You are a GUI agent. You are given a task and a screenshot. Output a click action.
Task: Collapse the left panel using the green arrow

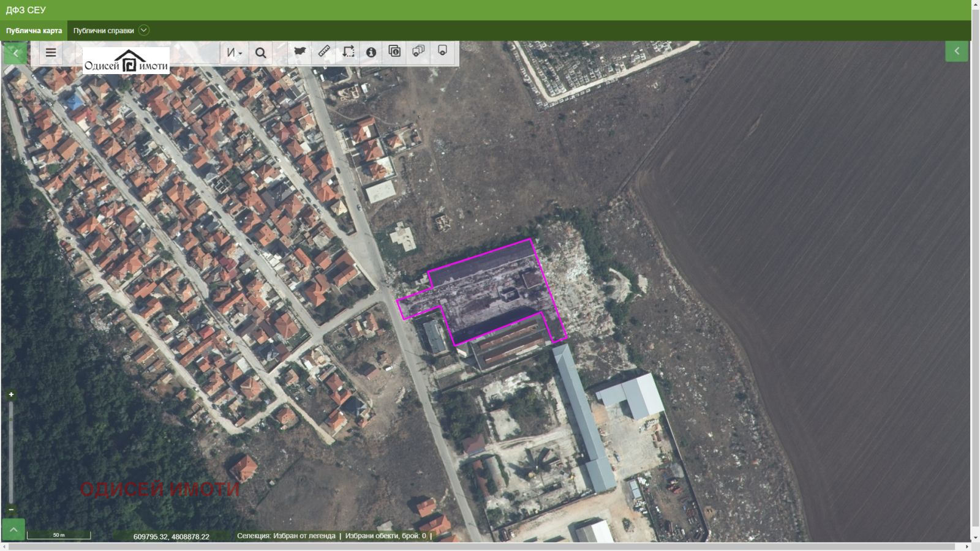(x=15, y=53)
